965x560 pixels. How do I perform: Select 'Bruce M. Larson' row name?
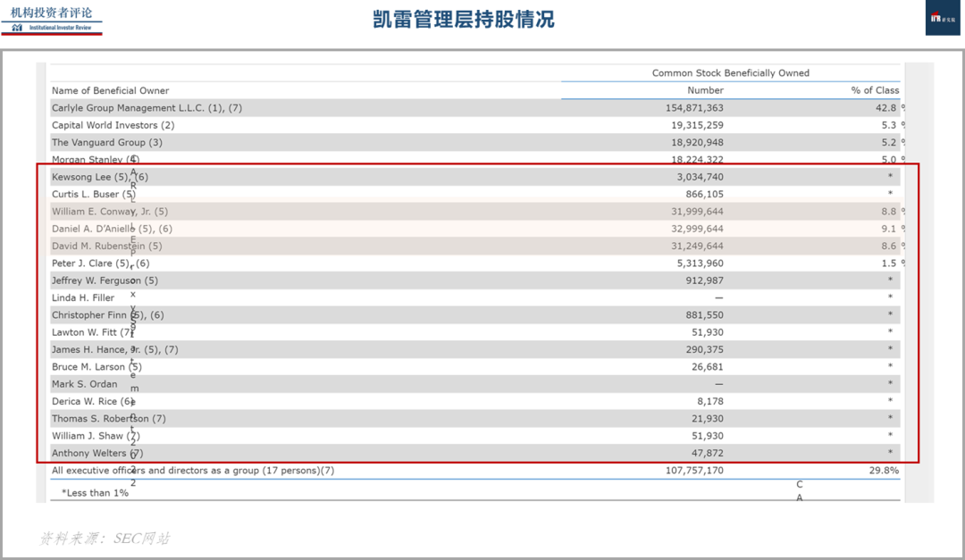[96, 366]
